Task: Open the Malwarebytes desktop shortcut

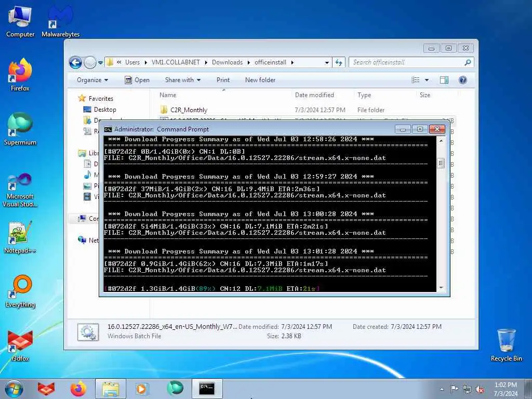Action: [60, 22]
